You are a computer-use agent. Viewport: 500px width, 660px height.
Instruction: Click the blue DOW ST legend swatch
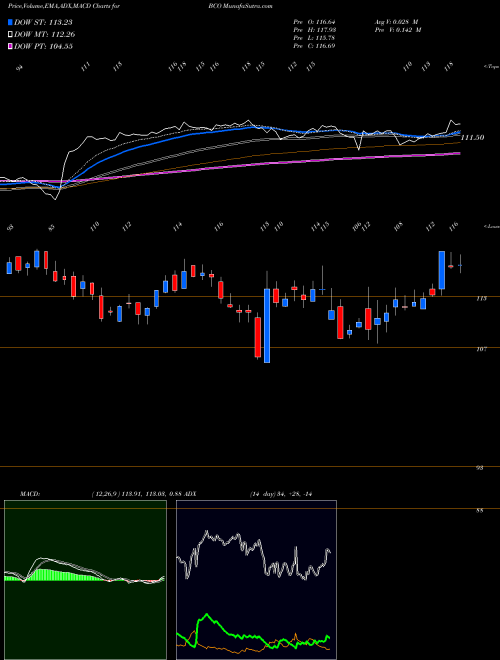coord(10,22)
